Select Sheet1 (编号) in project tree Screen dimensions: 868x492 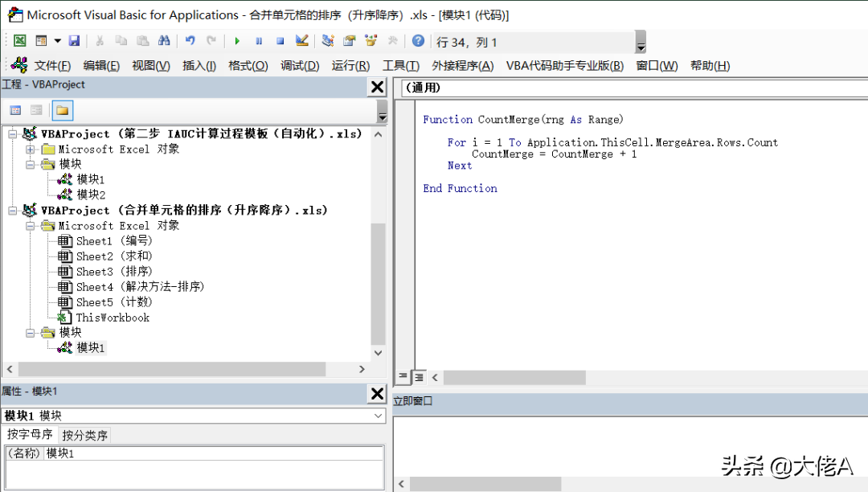114,240
